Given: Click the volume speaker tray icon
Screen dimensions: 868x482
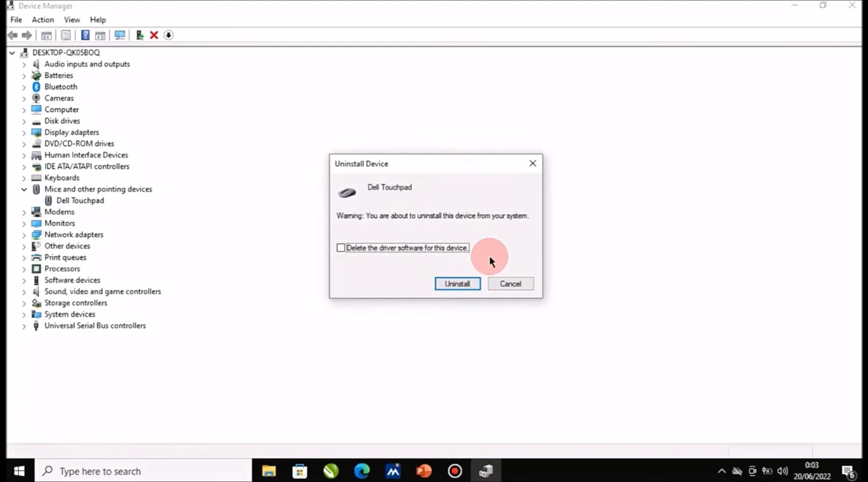Looking at the screenshot, I should (782, 471).
